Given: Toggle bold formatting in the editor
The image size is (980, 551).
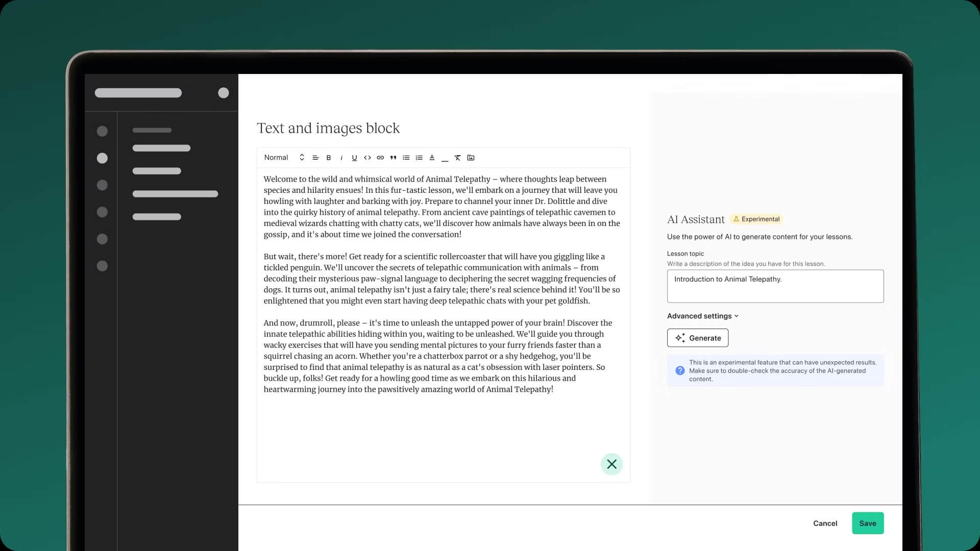Looking at the screenshot, I should point(329,158).
